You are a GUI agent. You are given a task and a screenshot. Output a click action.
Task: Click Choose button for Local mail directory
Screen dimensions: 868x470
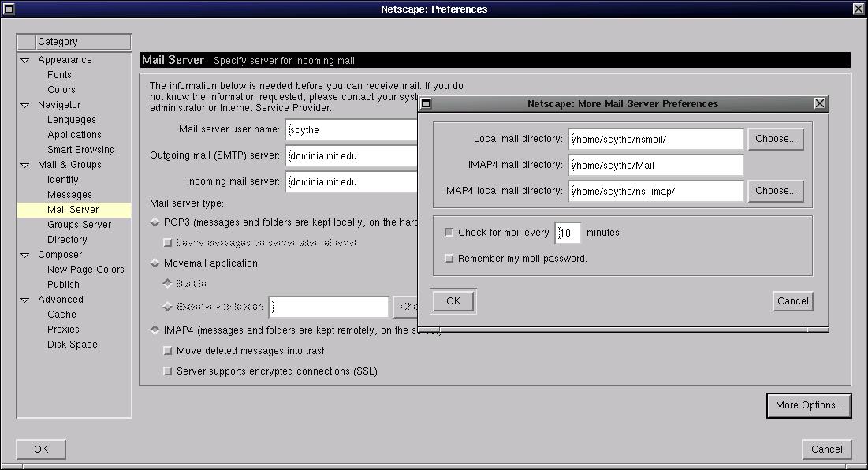775,139
